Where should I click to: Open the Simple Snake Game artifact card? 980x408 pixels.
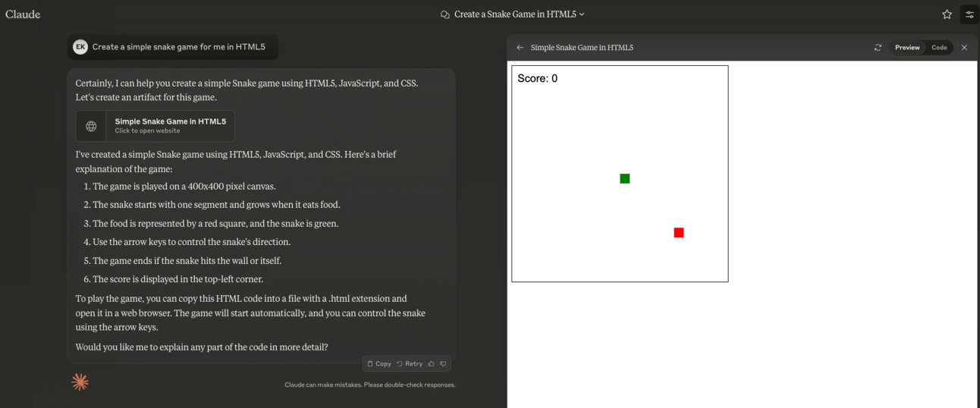click(x=155, y=126)
